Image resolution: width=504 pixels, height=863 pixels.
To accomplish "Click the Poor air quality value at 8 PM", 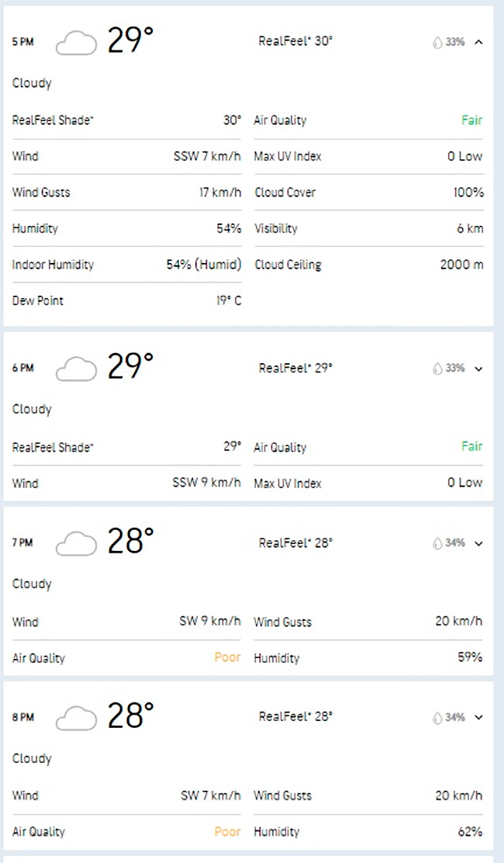I will pos(227,831).
